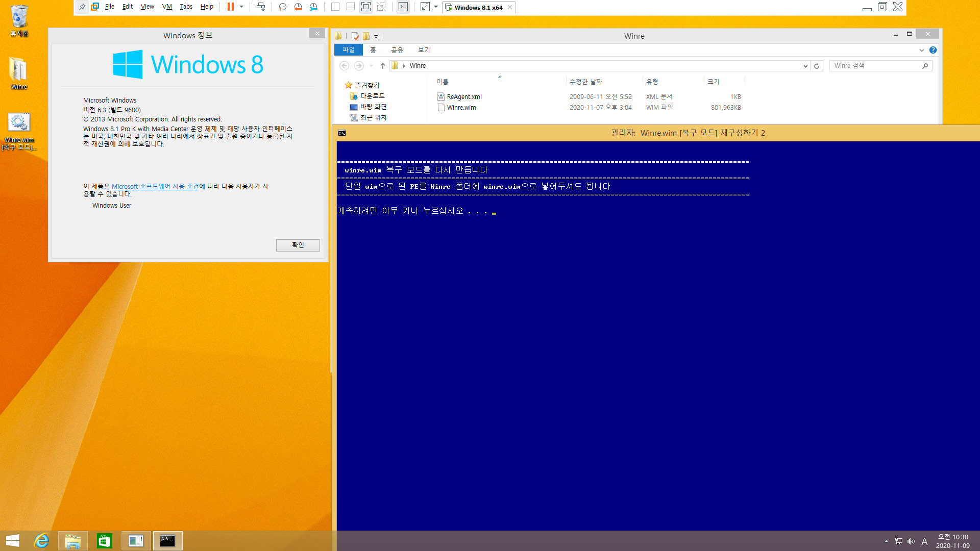980x551 pixels.
Task: Select the Winre.wim file
Action: (461, 107)
